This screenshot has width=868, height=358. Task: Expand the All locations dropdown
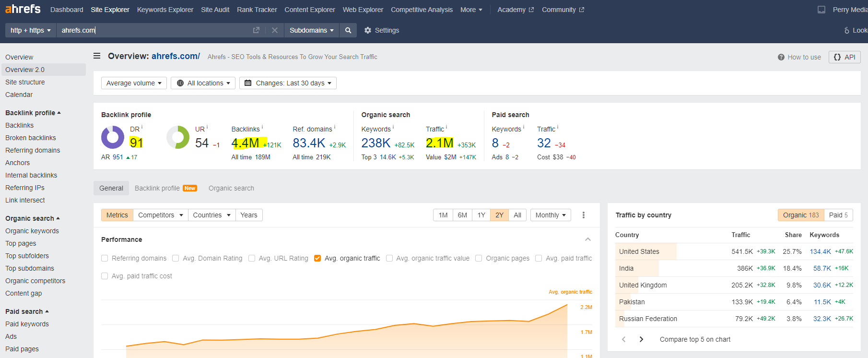coord(203,83)
